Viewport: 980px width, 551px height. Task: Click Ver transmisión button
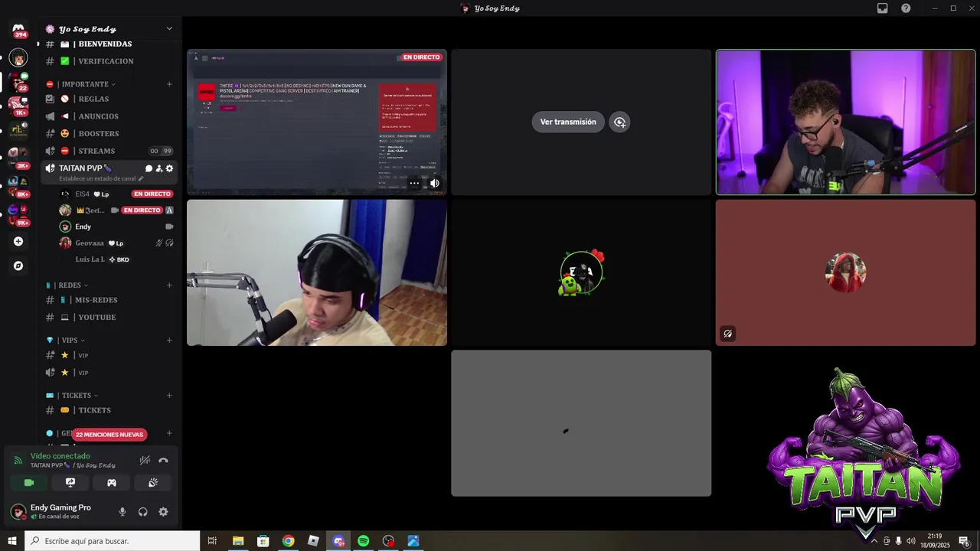click(568, 122)
